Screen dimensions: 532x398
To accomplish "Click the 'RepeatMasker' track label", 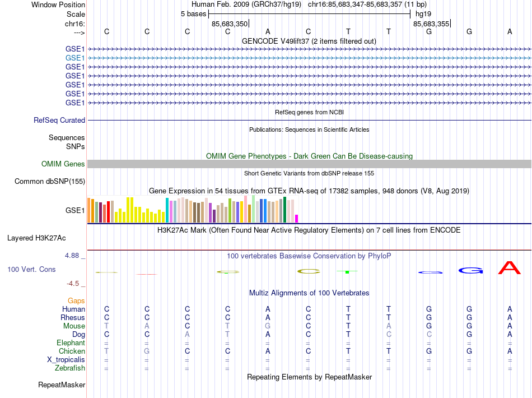I will (x=62, y=385).
